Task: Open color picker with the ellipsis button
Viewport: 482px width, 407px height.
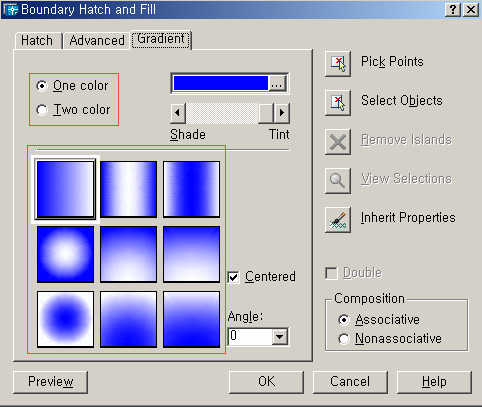Action: [277, 83]
